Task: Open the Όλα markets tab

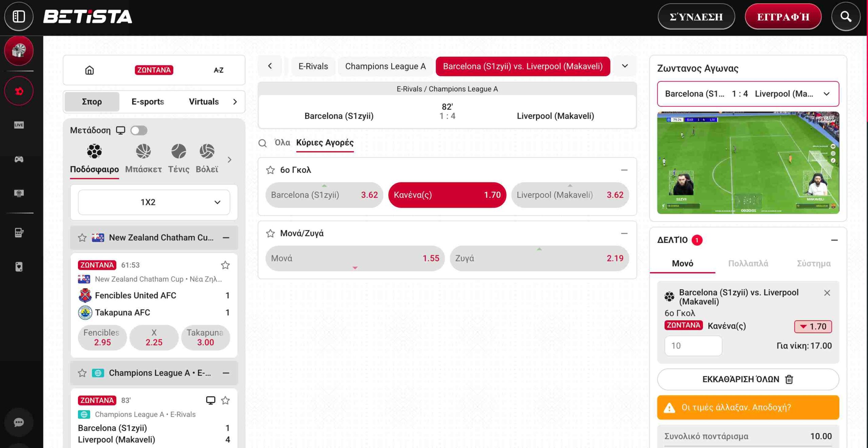Action: (x=282, y=143)
